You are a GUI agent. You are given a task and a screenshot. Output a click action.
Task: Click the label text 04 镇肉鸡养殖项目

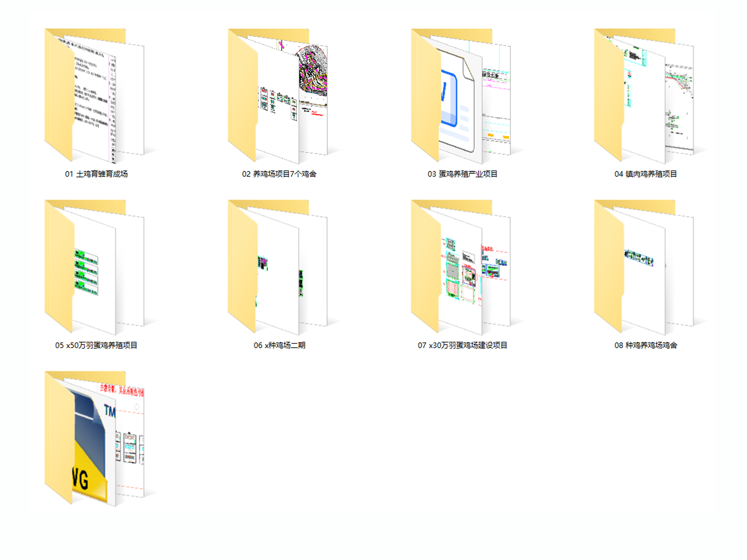pos(645,174)
